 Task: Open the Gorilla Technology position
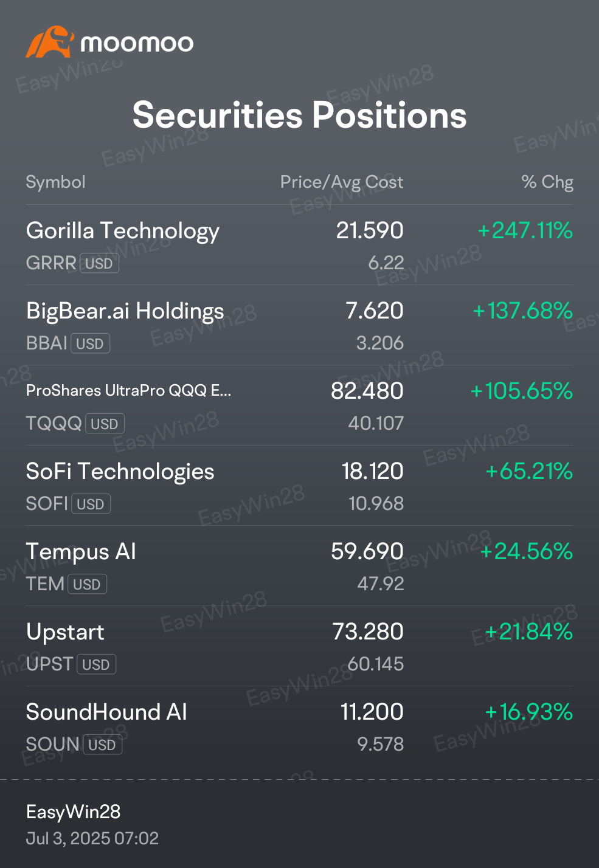(x=299, y=245)
